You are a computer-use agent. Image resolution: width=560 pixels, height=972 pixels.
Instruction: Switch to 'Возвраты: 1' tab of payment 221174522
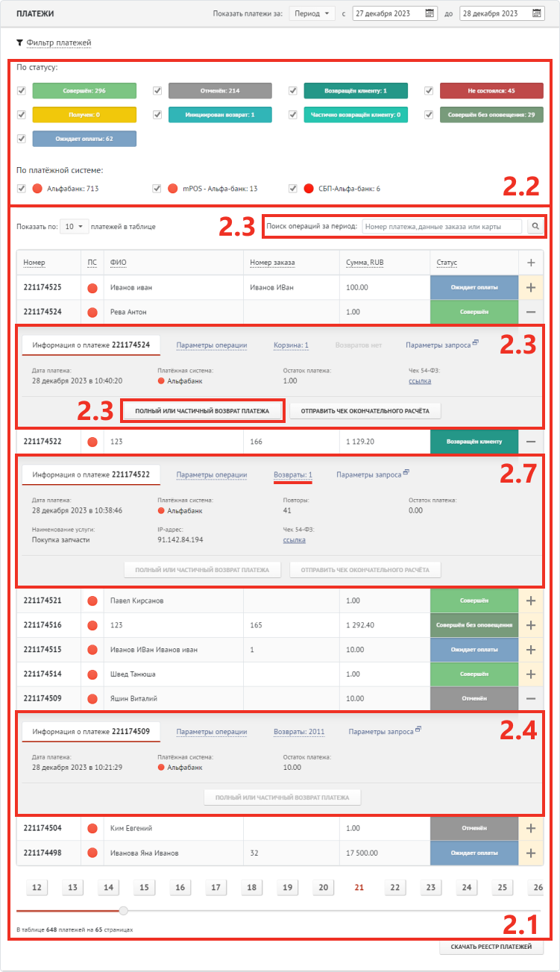292,474
